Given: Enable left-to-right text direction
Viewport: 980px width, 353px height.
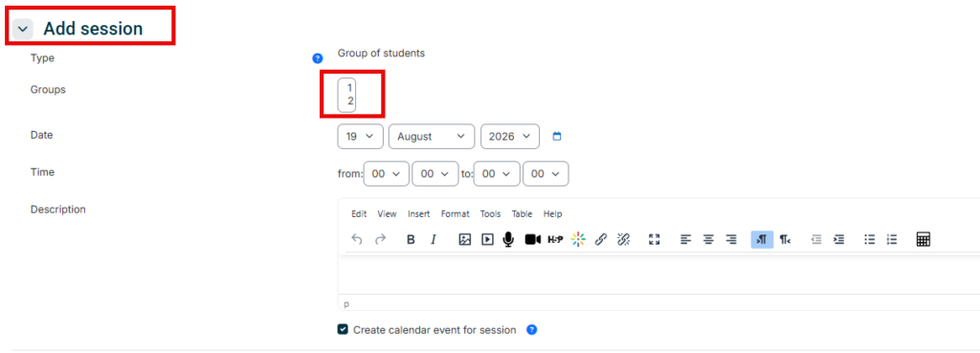Looking at the screenshot, I should (x=762, y=239).
